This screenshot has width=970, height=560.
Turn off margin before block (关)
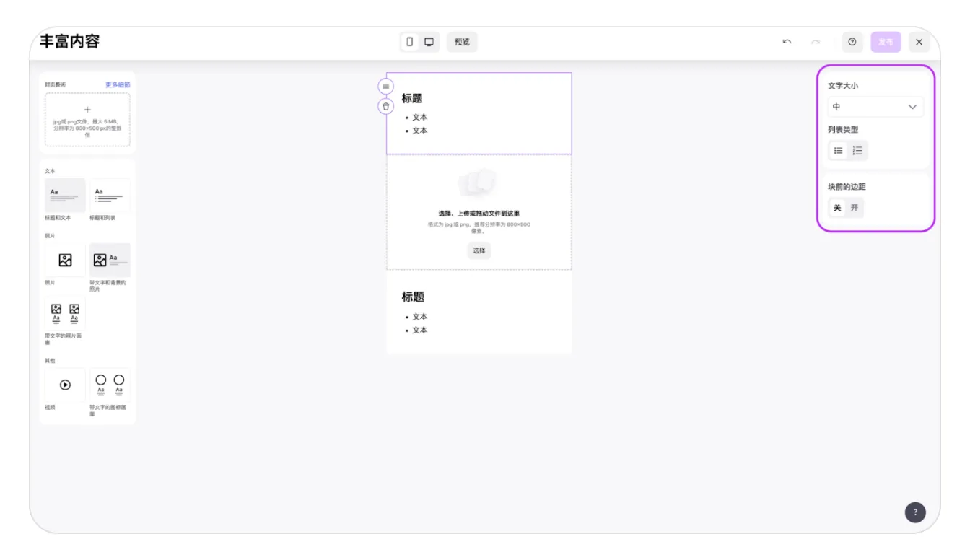coord(837,208)
